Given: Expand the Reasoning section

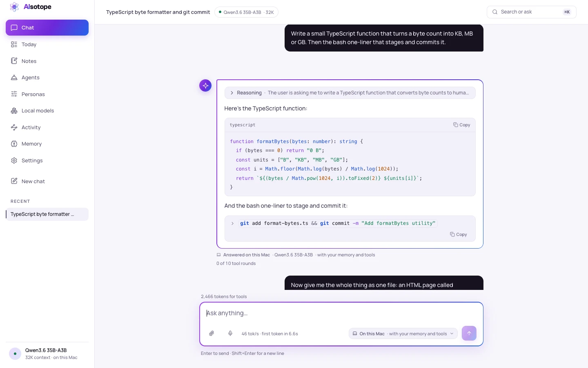Looking at the screenshot, I should 350,93.
